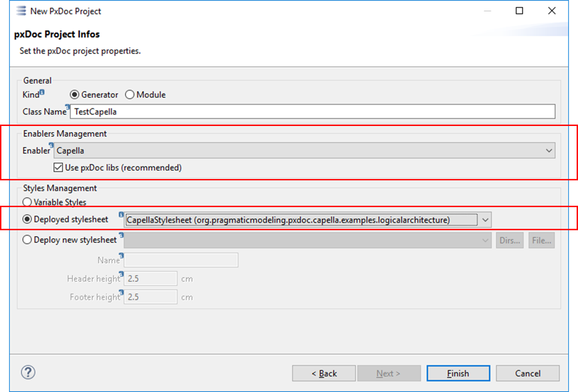The image size is (578, 392).
Task: Toggle Use pxDoc libs checkbox
Action: point(58,167)
